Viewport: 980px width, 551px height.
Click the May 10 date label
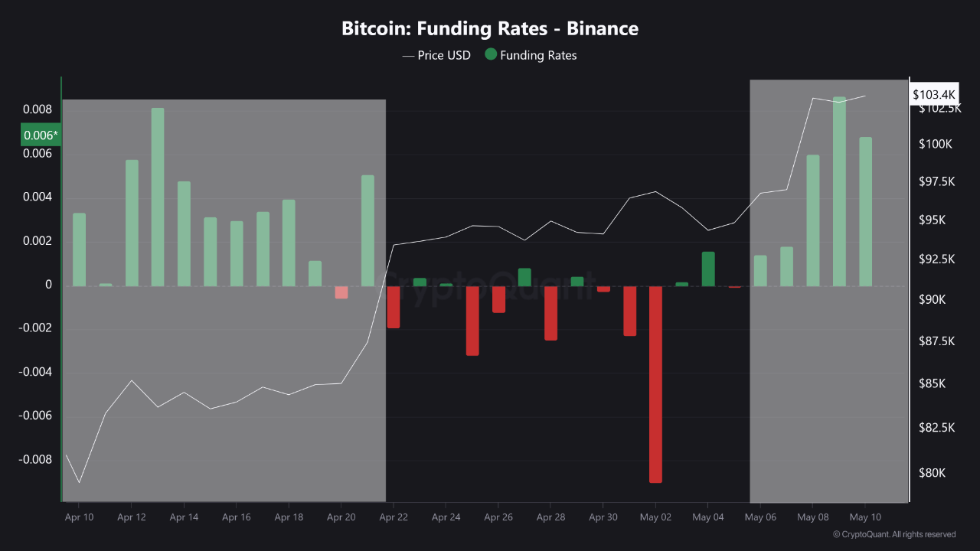(865, 517)
